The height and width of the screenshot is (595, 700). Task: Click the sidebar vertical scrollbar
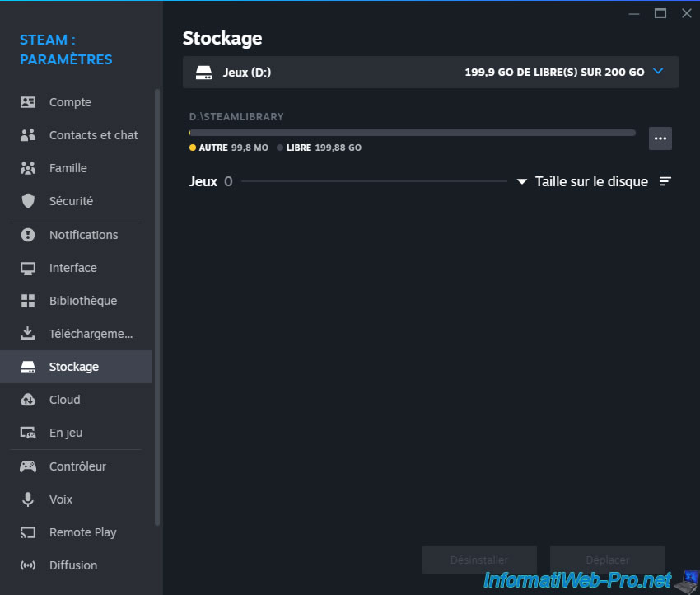157,307
